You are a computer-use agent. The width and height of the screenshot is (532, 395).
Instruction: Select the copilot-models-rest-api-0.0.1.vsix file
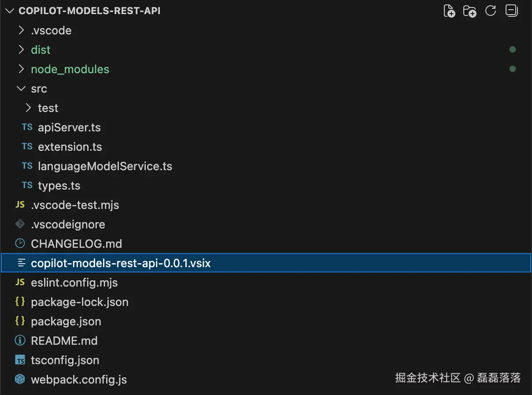[121, 263]
